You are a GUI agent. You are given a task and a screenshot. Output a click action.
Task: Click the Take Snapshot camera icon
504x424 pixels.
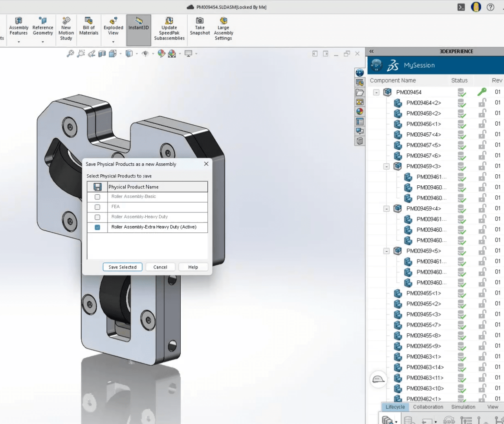pyautogui.click(x=200, y=21)
